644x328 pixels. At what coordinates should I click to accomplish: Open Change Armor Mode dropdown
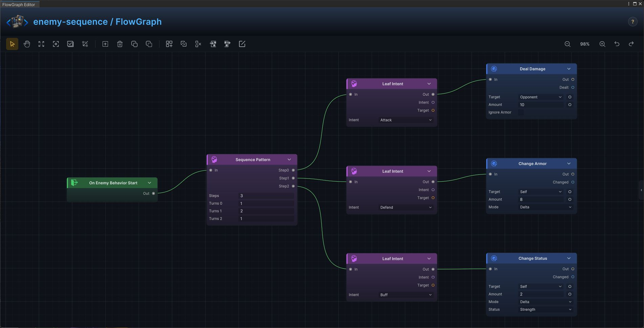(545, 207)
